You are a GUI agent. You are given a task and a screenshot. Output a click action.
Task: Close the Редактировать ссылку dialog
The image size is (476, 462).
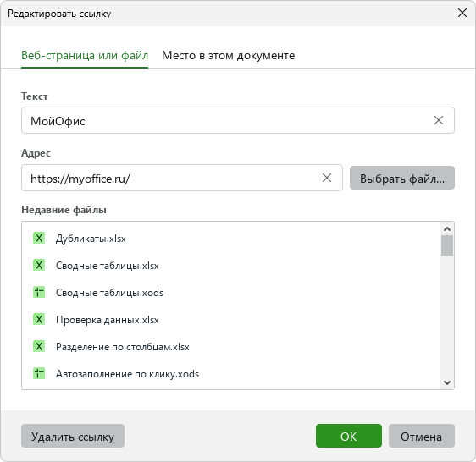point(462,13)
